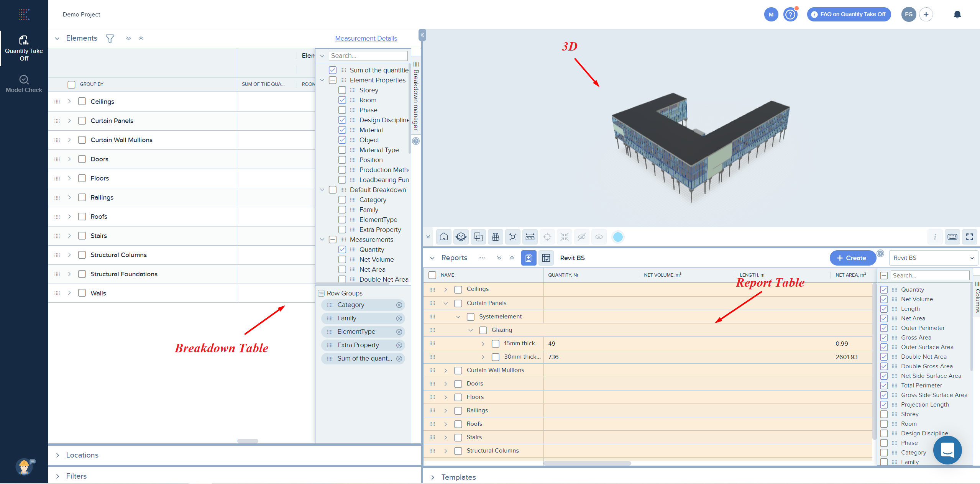
Task: Click the home view icon in 3D toolbar
Action: [x=444, y=237]
